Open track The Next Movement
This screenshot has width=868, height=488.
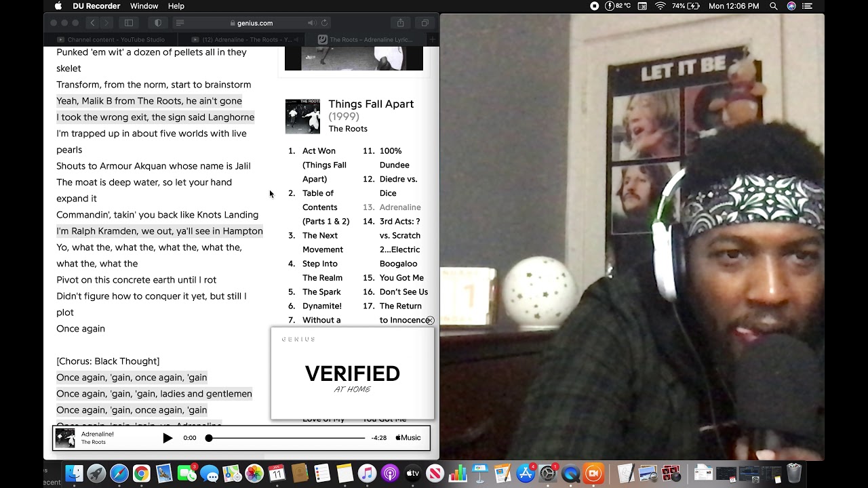[x=323, y=243]
